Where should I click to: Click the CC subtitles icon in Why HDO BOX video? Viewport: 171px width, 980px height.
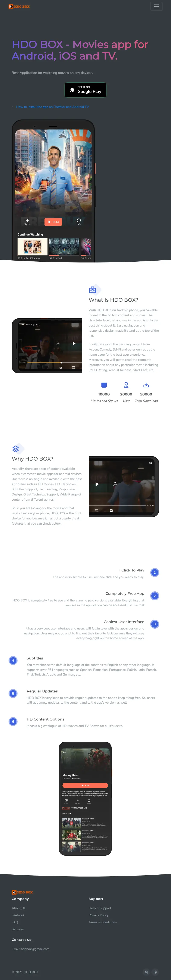click(x=111, y=510)
